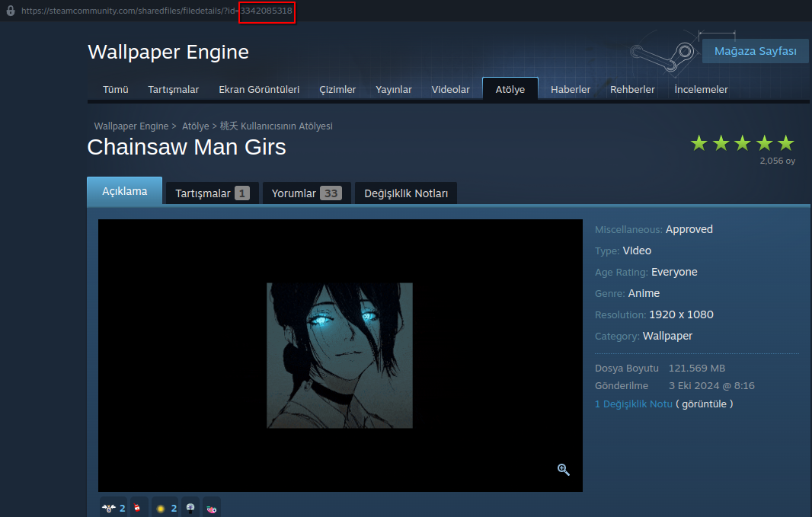Open the top Tartışmalar hub tab
Screen dimensions: 812x517
(174, 90)
